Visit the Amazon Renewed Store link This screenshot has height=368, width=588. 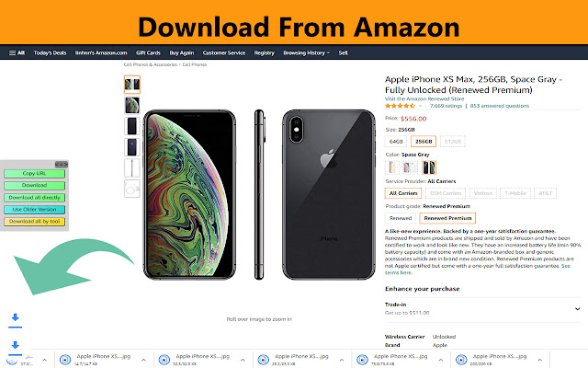click(424, 98)
